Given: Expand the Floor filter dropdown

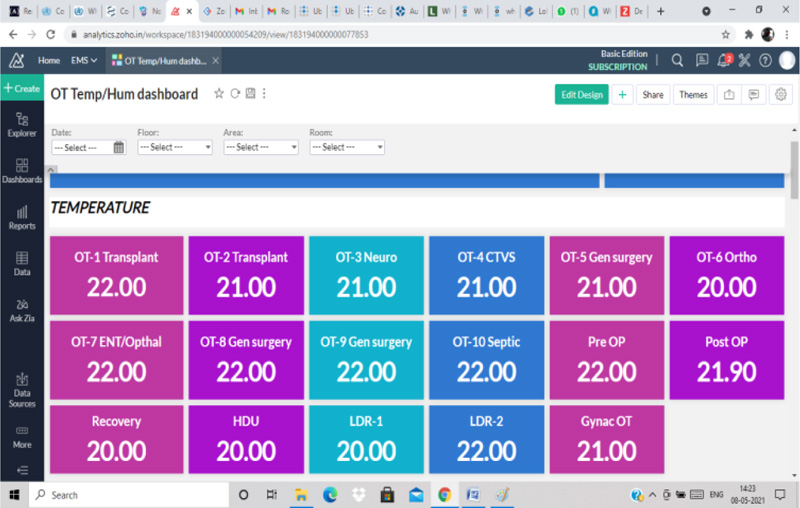Looking at the screenshot, I should click(x=175, y=147).
